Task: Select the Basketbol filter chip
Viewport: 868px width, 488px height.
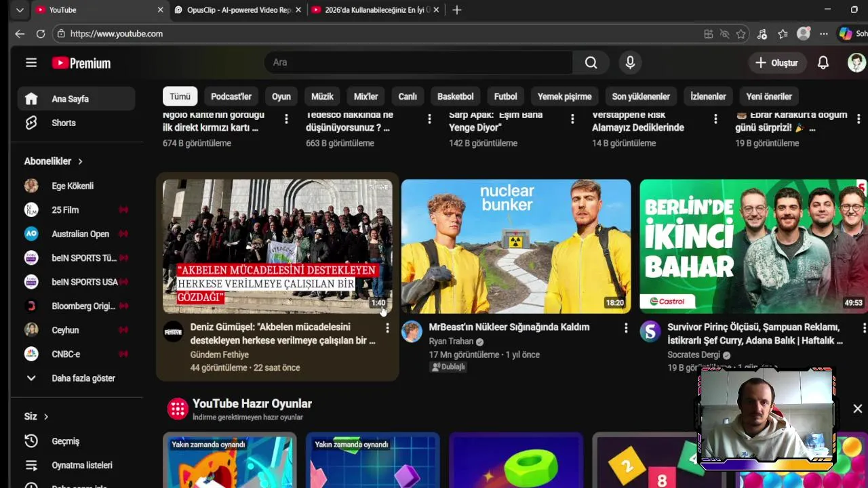Action: pyautogui.click(x=456, y=96)
